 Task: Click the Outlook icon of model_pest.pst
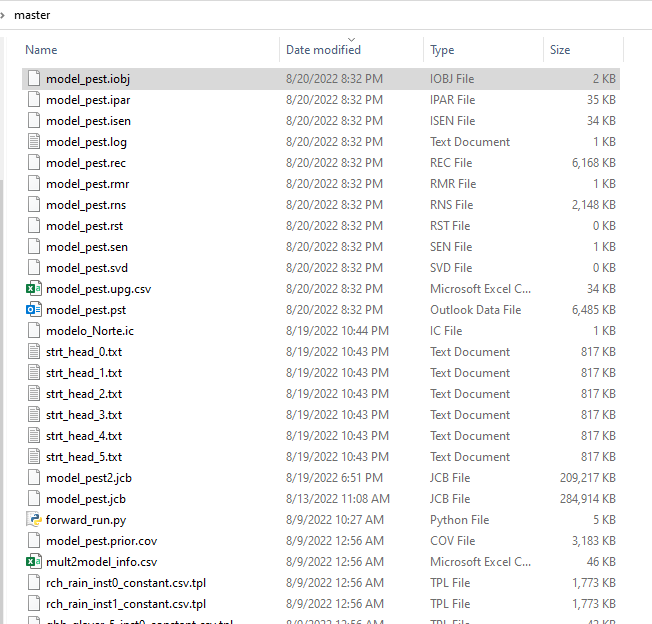pos(34,310)
